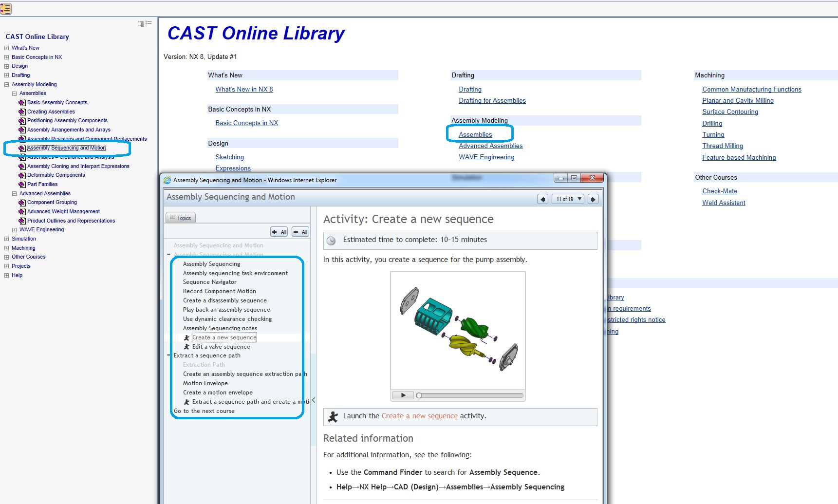Click the book icon beside Component Grouping
838x504 pixels.
22,203
